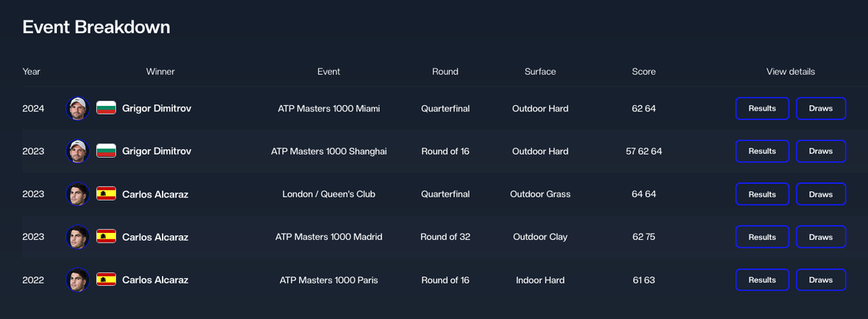Open Draws for ATP Masters 1000 Paris
The height and width of the screenshot is (319, 868).
821,280
